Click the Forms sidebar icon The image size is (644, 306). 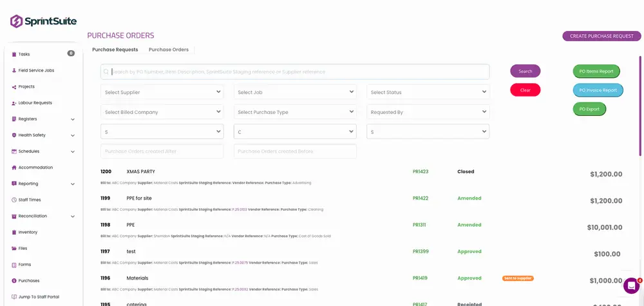pos(14,265)
